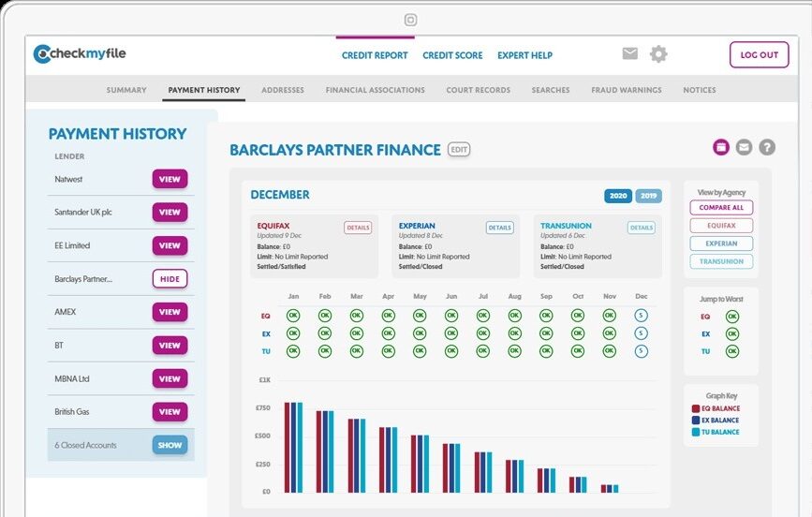Click TU OK status icon for Jun
This screenshot has height=517, width=812.
click(x=451, y=351)
